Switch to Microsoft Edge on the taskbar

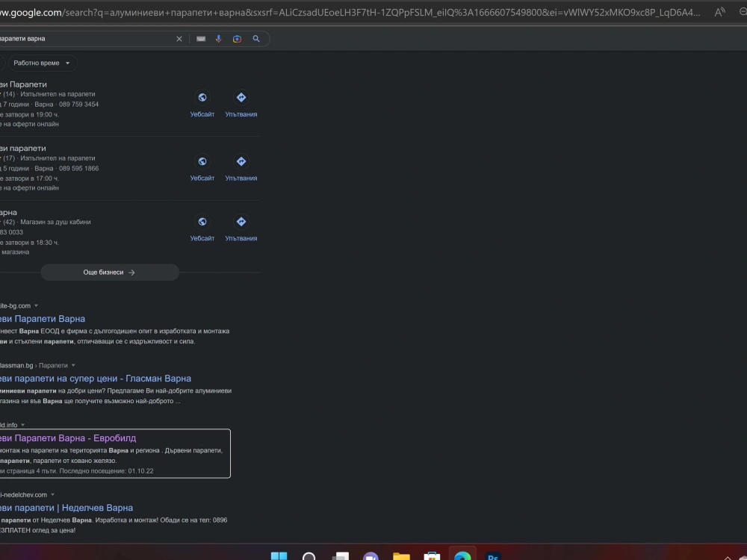[462, 556]
